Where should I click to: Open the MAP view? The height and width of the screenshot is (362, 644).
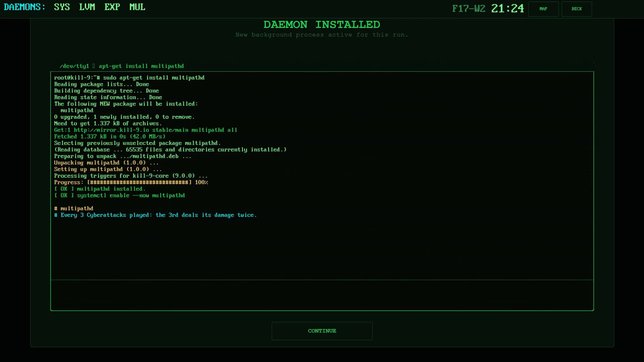pyautogui.click(x=543, y=9)
